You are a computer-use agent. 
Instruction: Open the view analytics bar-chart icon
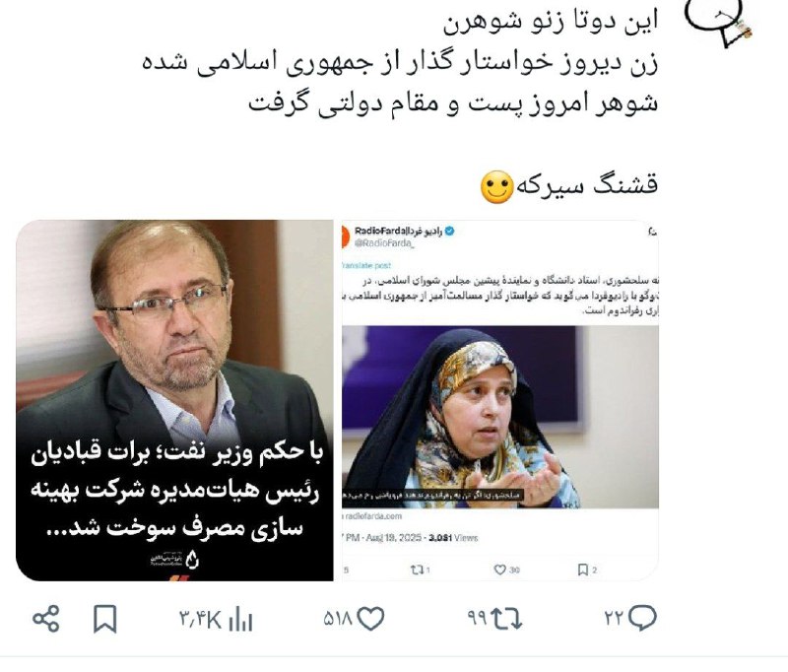240,619
